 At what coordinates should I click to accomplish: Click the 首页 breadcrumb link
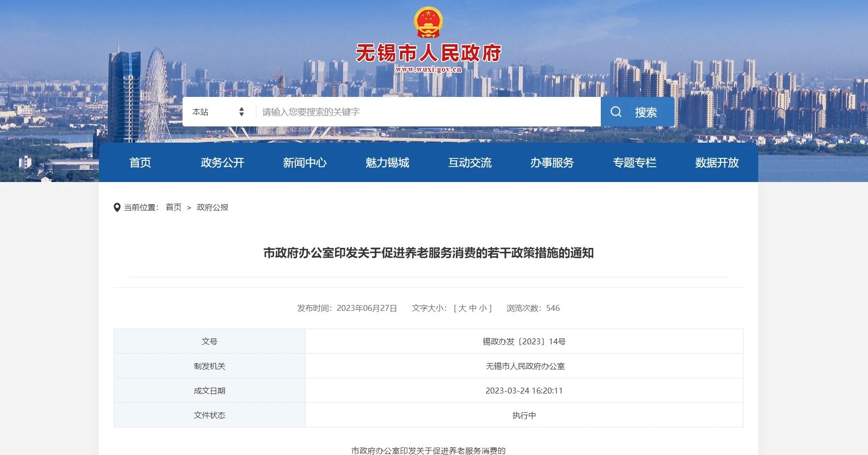coord(173,207)
